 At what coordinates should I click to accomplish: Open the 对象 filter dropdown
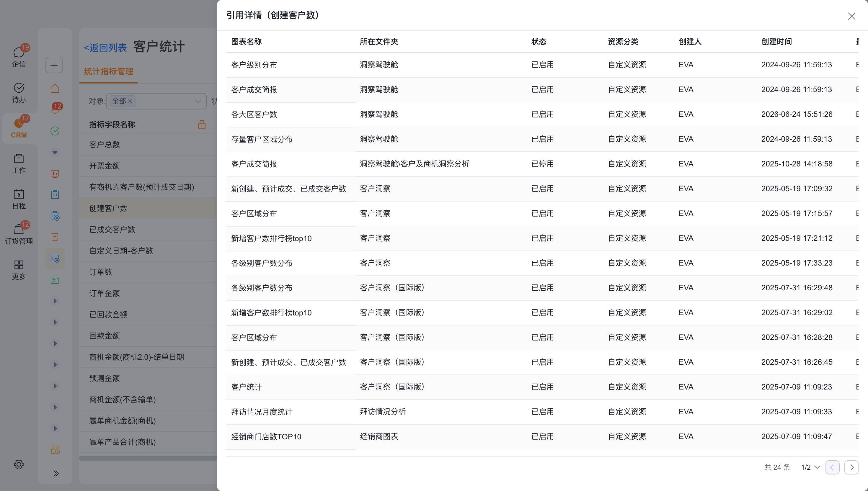[156, 101]
